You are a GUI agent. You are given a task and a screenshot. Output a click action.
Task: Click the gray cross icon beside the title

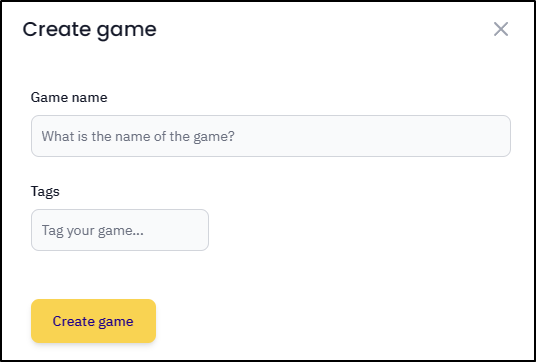pos(501,29)
